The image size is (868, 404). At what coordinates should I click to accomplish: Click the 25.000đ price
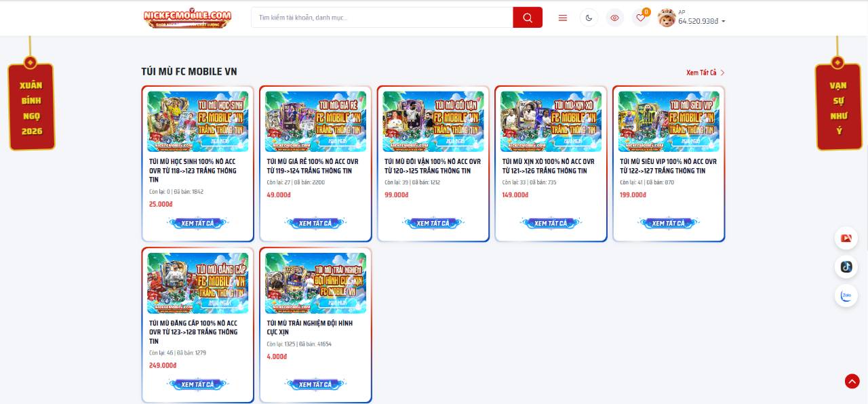point(161,204)
